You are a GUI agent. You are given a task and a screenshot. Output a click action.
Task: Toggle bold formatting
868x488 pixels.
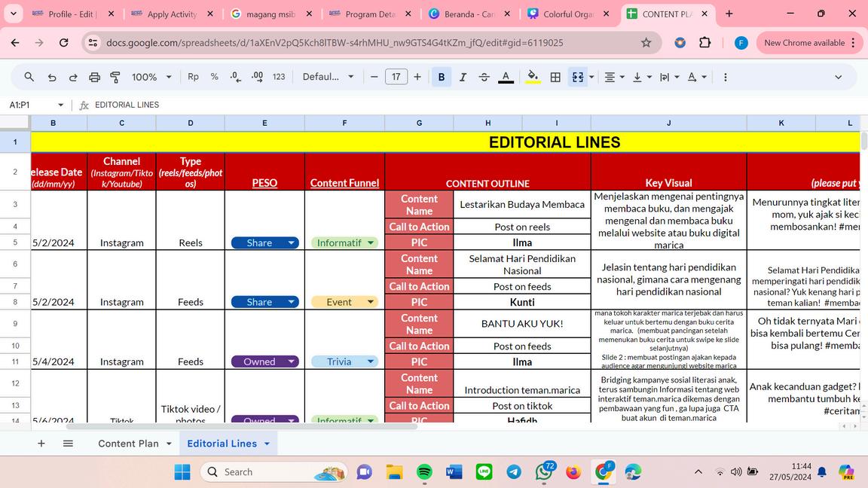pyautogui.click(x=442, y=77)
